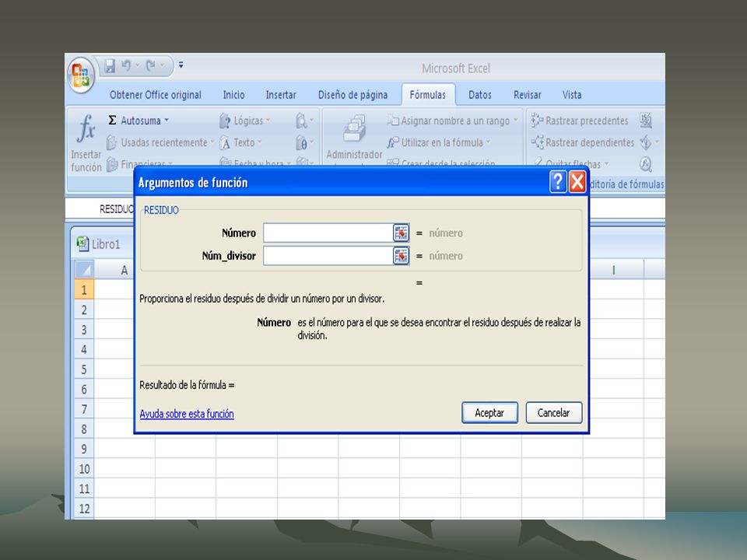Switch to the Insertar tab

click(x=281, y=95)
